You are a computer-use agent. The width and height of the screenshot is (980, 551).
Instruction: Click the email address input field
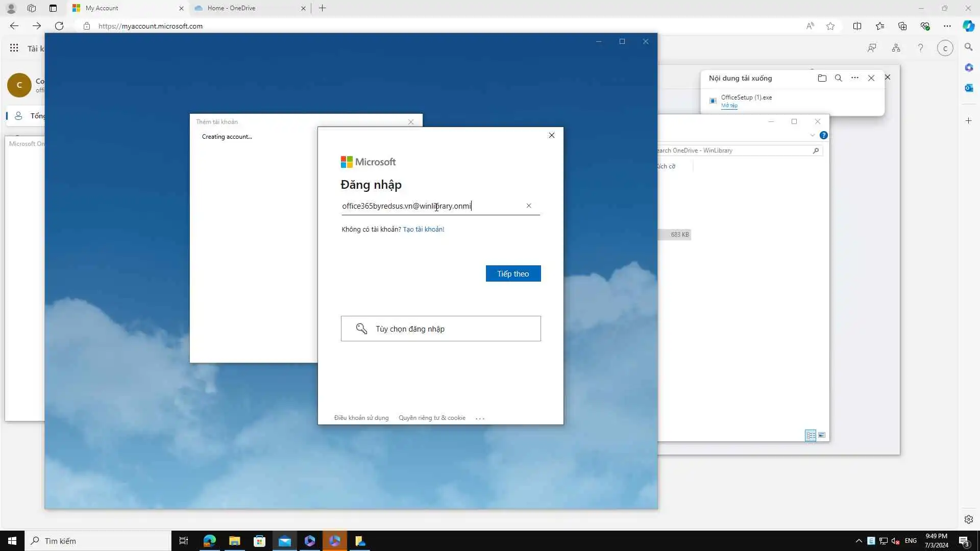431,206
